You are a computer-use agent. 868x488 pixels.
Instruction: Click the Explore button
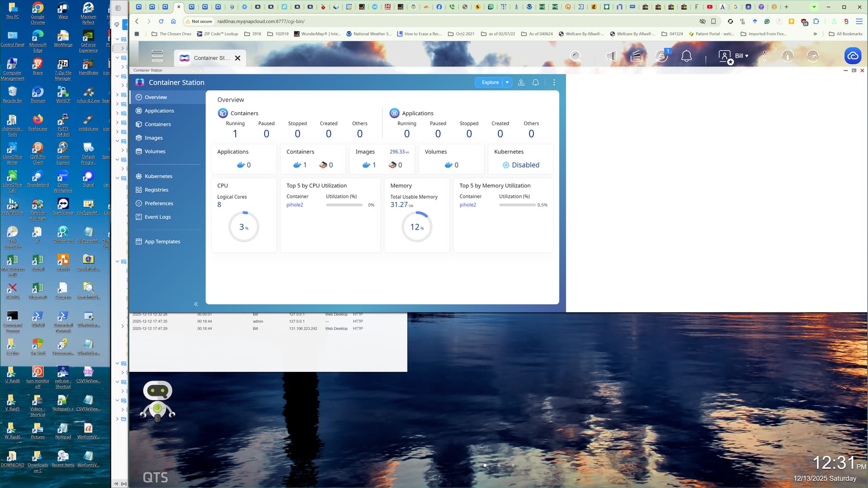[x=490, y=82]
